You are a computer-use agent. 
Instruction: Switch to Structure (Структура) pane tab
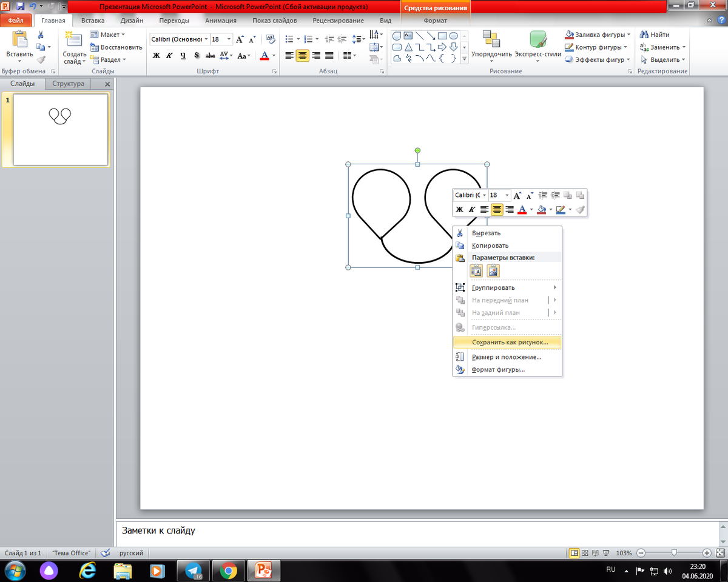click(x=68, y=84)
